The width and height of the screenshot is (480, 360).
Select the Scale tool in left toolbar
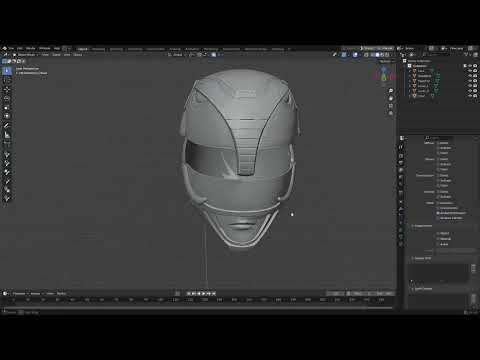coord(7,107)
